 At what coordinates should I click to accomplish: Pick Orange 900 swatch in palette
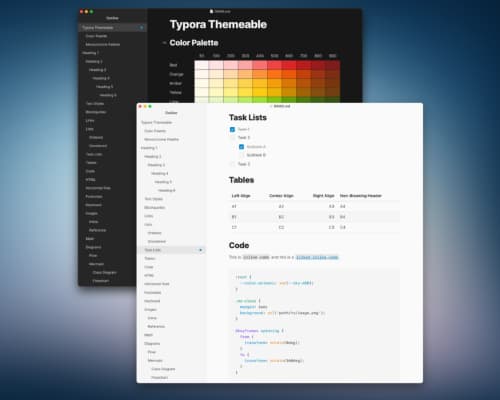[333, 74]
